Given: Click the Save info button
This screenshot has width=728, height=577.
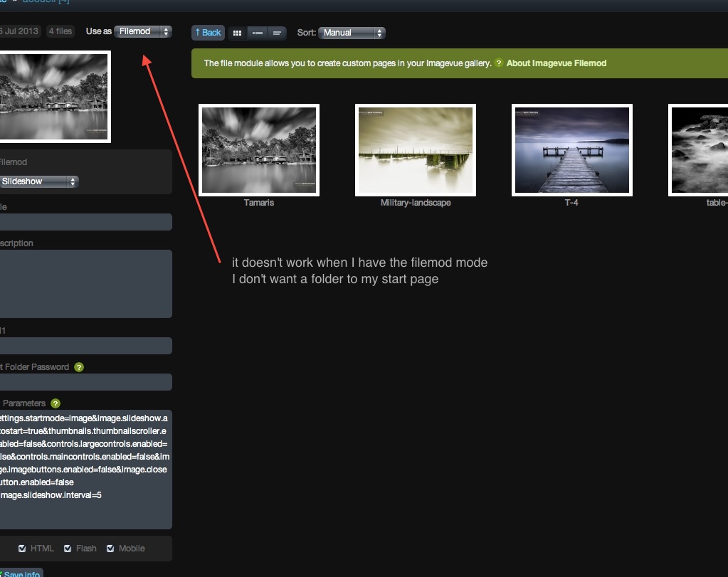Looking at the screenshot, I should click(x=21, y=573).
